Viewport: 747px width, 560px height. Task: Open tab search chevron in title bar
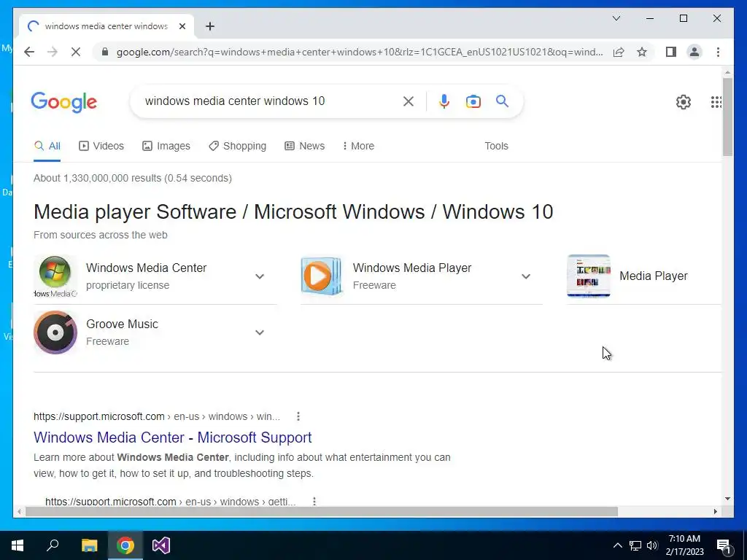616,18
